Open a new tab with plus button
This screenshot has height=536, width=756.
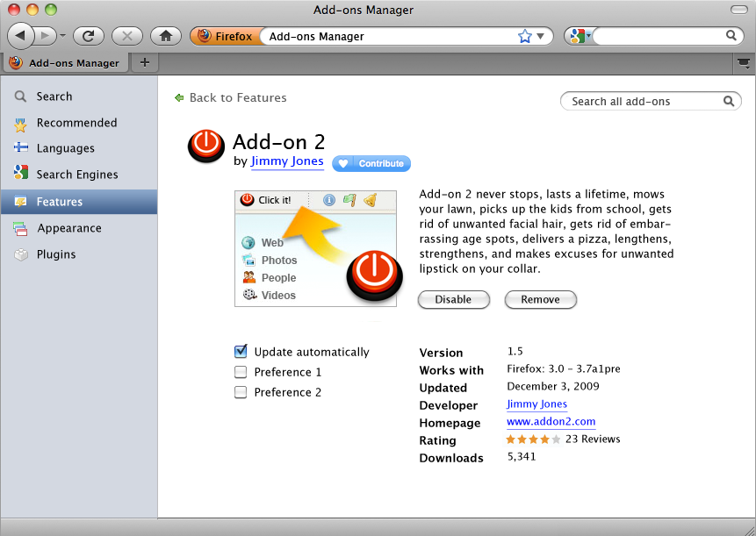(x=145, y=62)
